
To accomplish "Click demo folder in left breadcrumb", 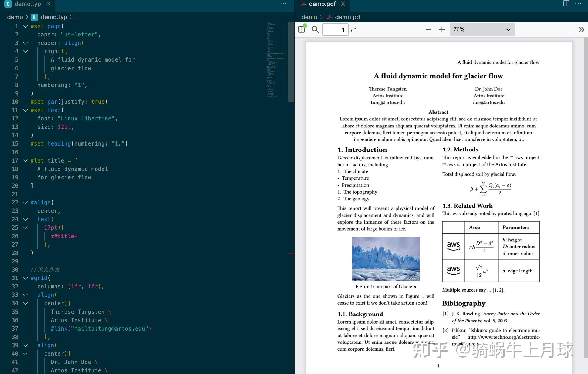I will point(15,17).
